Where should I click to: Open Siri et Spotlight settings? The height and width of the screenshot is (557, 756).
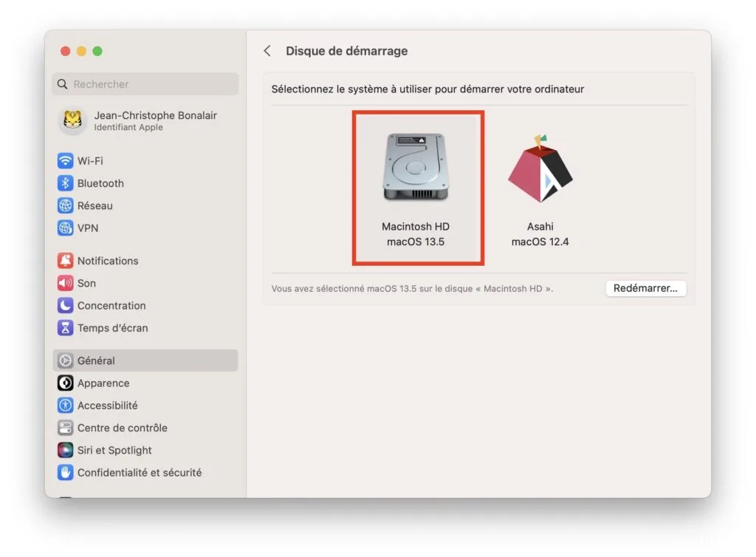click(113, 450)
